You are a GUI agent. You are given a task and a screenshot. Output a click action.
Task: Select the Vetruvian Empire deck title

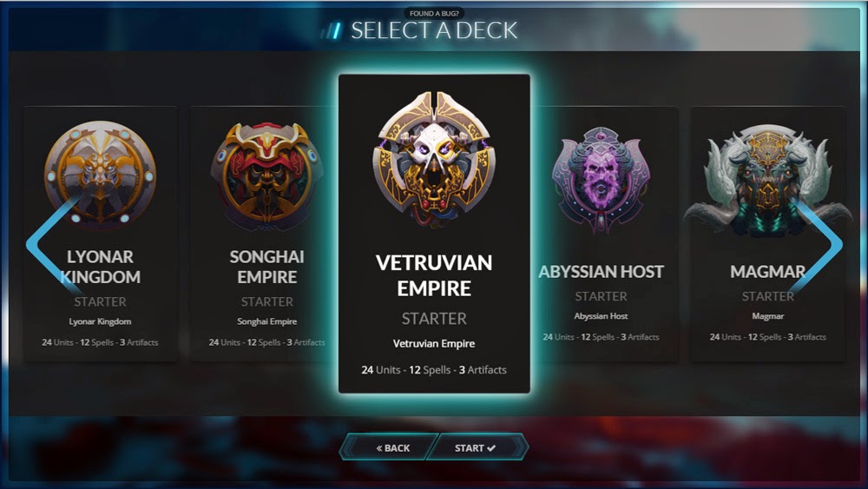point(434,275)
